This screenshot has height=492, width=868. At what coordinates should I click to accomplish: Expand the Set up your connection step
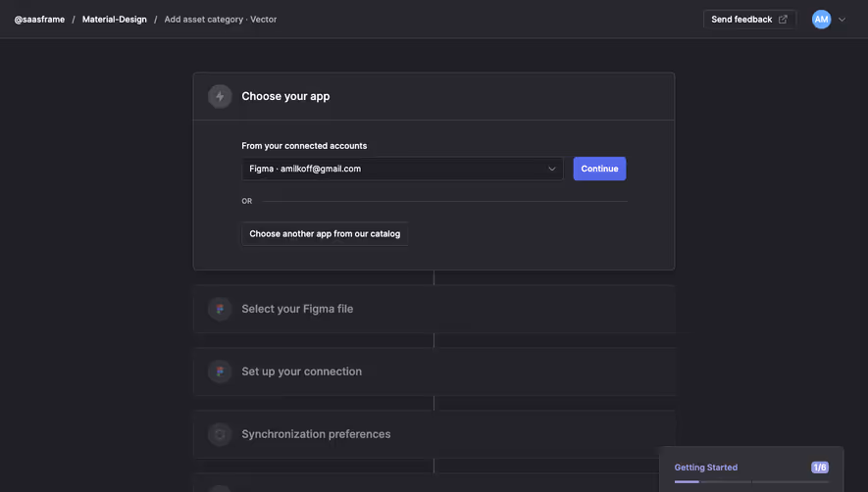(434, 371)
